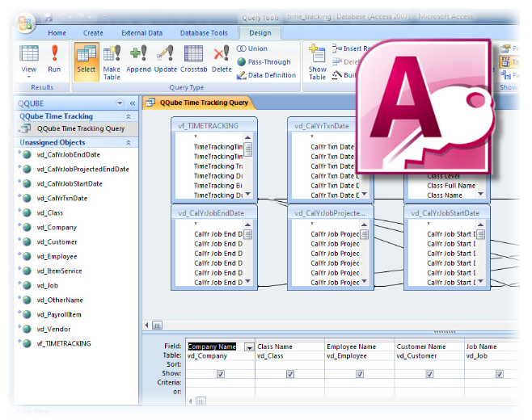Open the Company Name field dropdown arrow
This screenshot has width=532, height=420.
(x=250, y=347)
